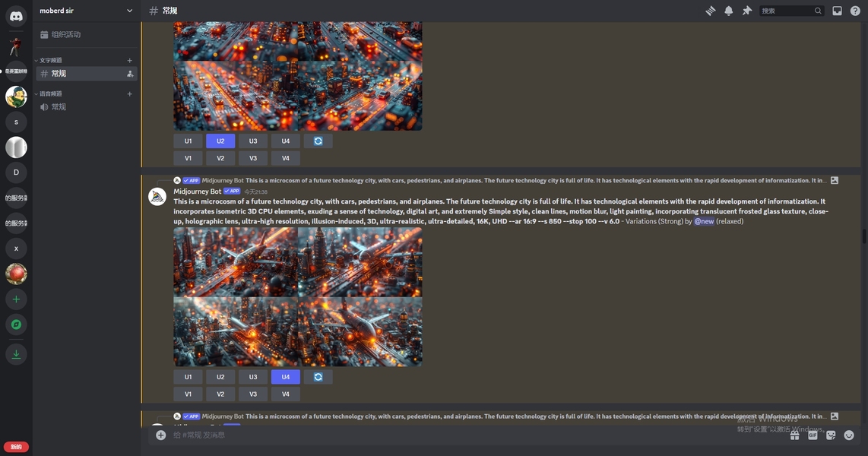Image resolution: width=868 pixels, height=456 pixels.
Task: Open the server with the duck mascot avatar
Action: 16,97
